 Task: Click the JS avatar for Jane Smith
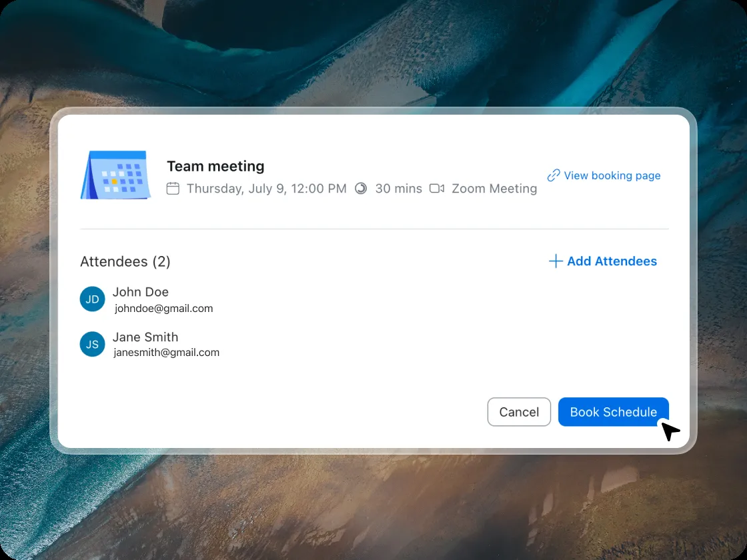click(x=93, y=344)
